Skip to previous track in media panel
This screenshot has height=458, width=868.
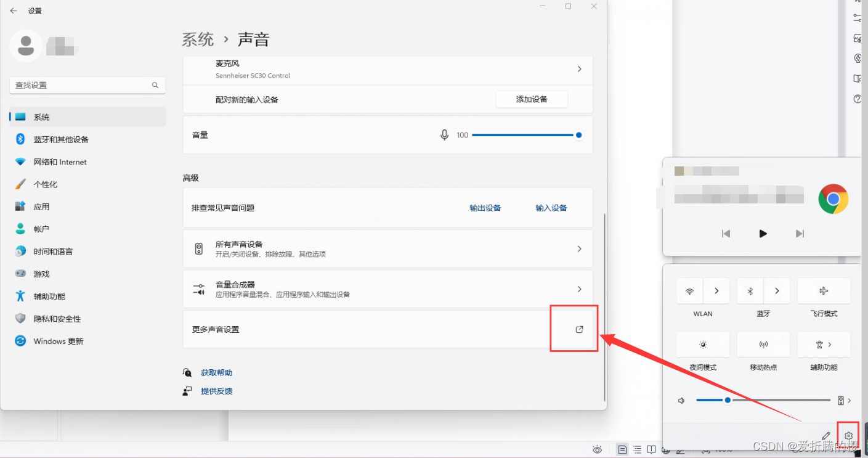[x=726, y=234]
